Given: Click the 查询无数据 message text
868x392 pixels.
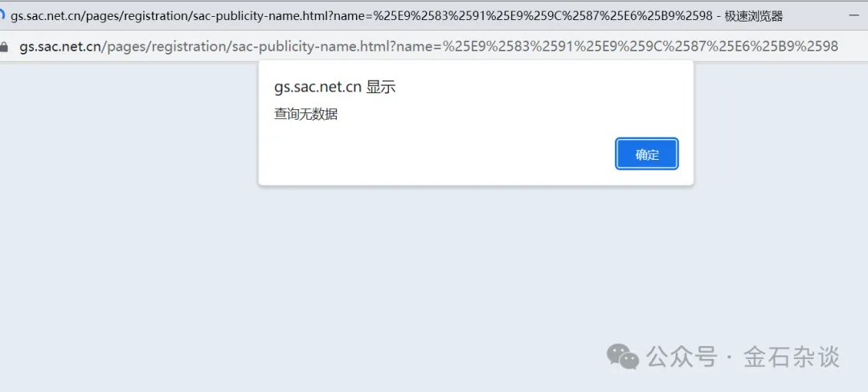Looking at the screenshot, I should pos(305,114).
